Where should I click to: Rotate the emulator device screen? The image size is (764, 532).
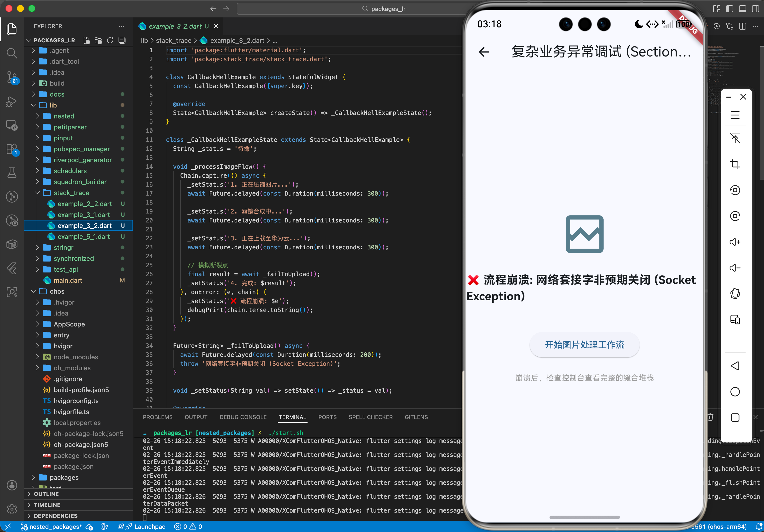pyautogui.click(x=735, y=294)
